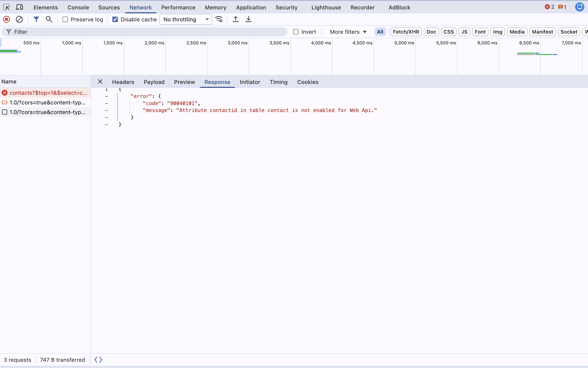Show the request Headers tab
Viewport: 588px width, 368px height.
pos(123,82)
